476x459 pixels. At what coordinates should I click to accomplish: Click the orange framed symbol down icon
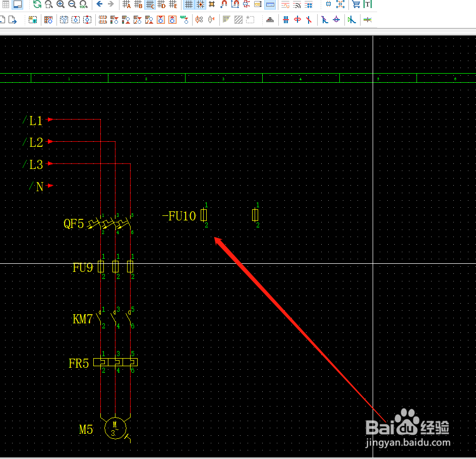160,20
